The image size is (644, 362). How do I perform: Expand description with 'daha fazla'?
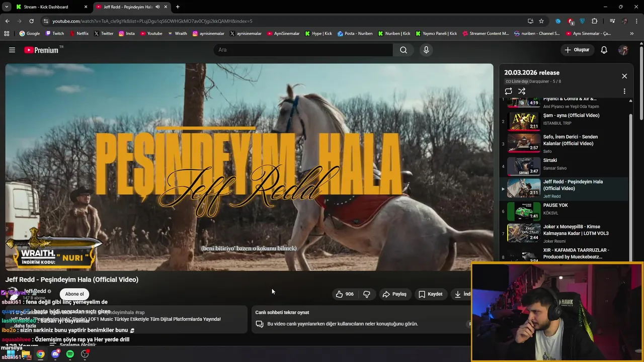tap(25, 326)
